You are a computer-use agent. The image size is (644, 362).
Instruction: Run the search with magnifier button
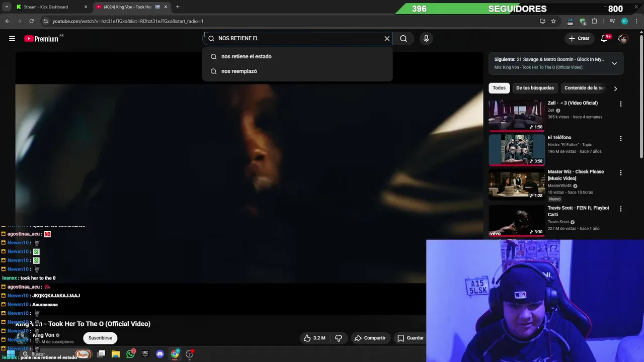click(404, 39)
